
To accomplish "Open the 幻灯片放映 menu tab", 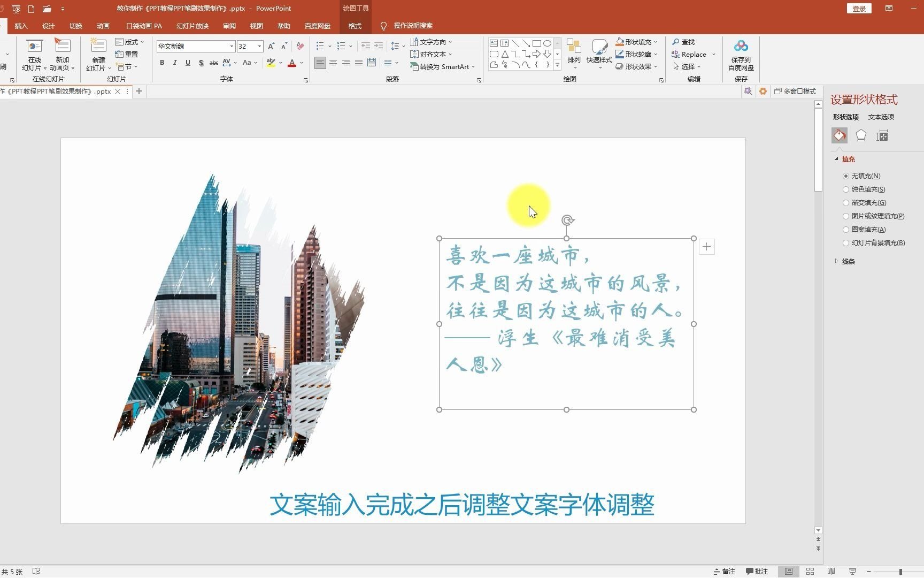I will point(191,26).
